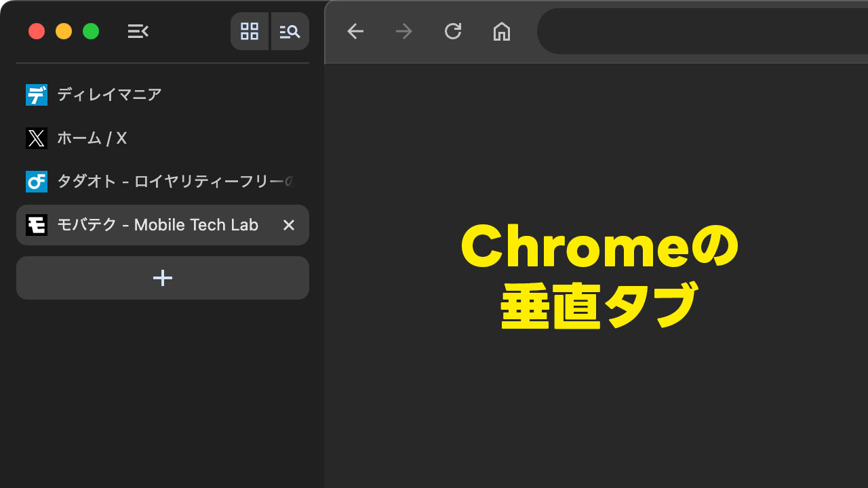868x488 pixels.
Task: Click the X favicon on the ホーム / X tab
Action: click(x=36, y=138)
